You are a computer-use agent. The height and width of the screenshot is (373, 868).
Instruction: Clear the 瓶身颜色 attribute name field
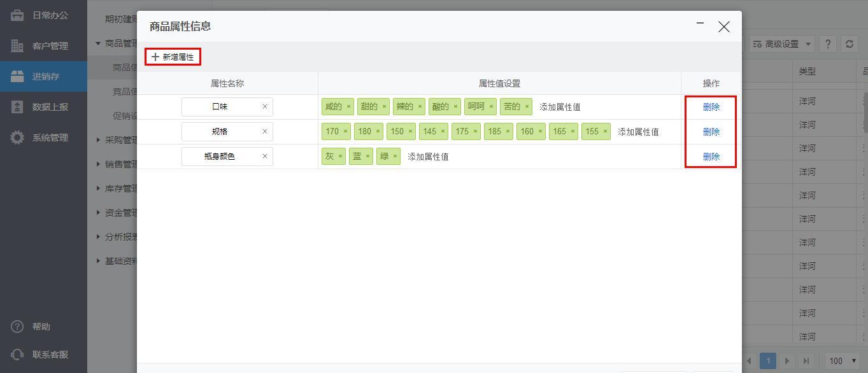coord(265,157)
